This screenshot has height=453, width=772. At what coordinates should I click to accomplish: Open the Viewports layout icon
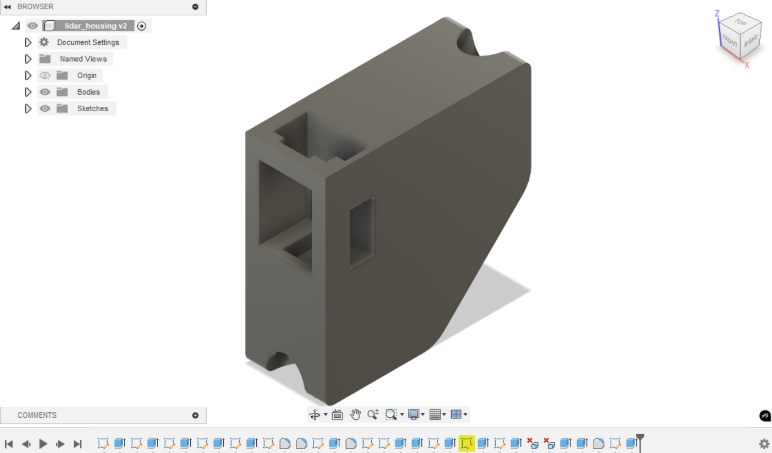click(456, 415)
